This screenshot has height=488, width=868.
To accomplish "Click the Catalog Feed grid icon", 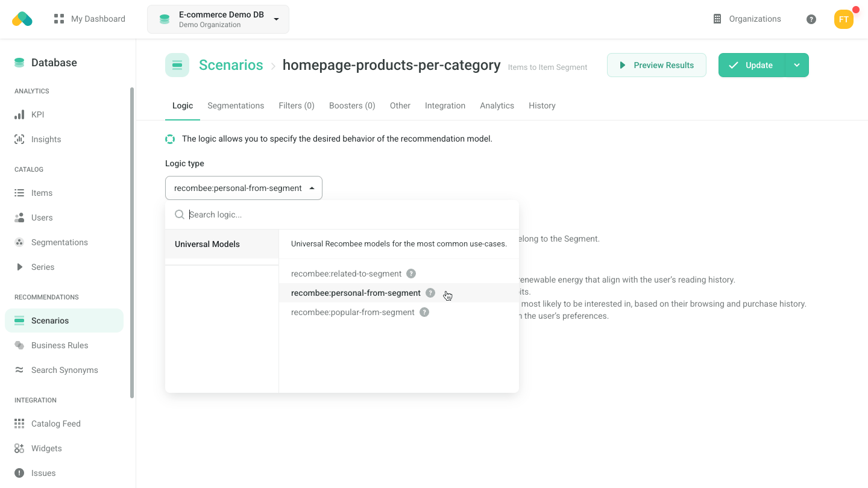I will point(19,424).
